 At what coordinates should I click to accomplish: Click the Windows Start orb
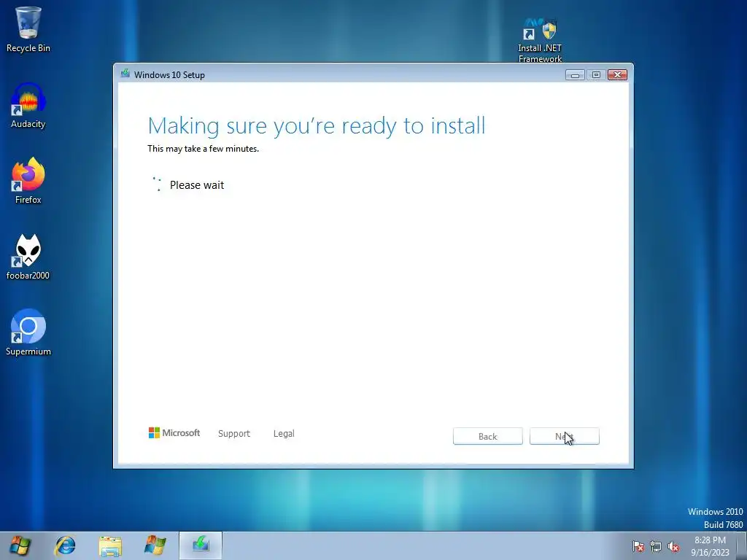tap(20, 545)
